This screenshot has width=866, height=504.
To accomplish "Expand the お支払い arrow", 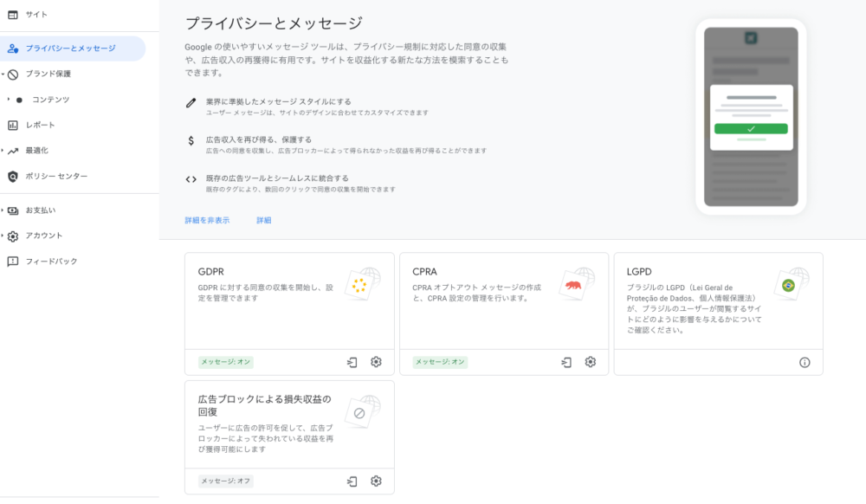I will (3, 210).
